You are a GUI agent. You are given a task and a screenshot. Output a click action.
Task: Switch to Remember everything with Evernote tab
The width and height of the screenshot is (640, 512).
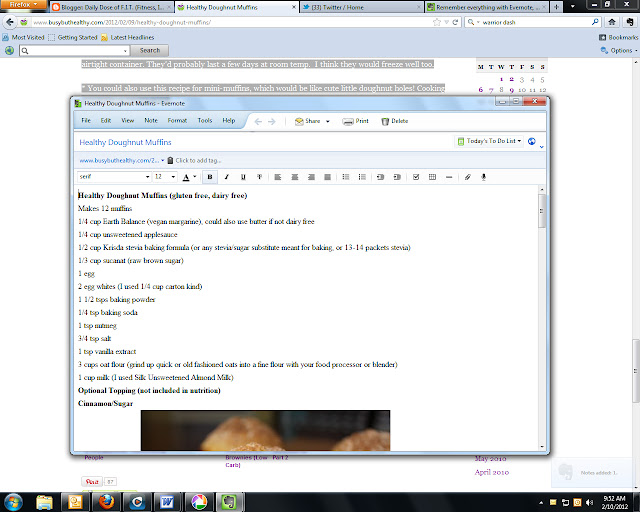(x=487, y=7)
